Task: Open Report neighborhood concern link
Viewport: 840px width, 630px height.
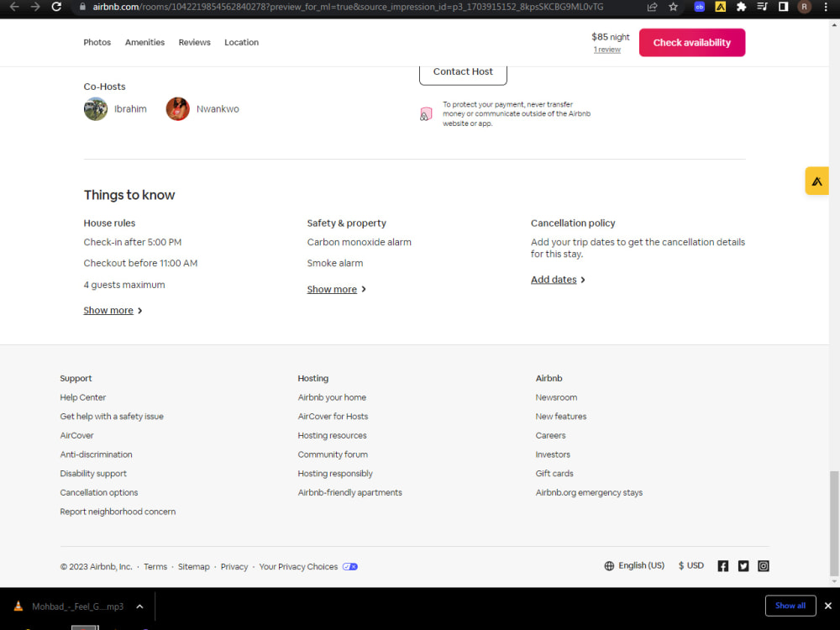Action: (118, 512)
